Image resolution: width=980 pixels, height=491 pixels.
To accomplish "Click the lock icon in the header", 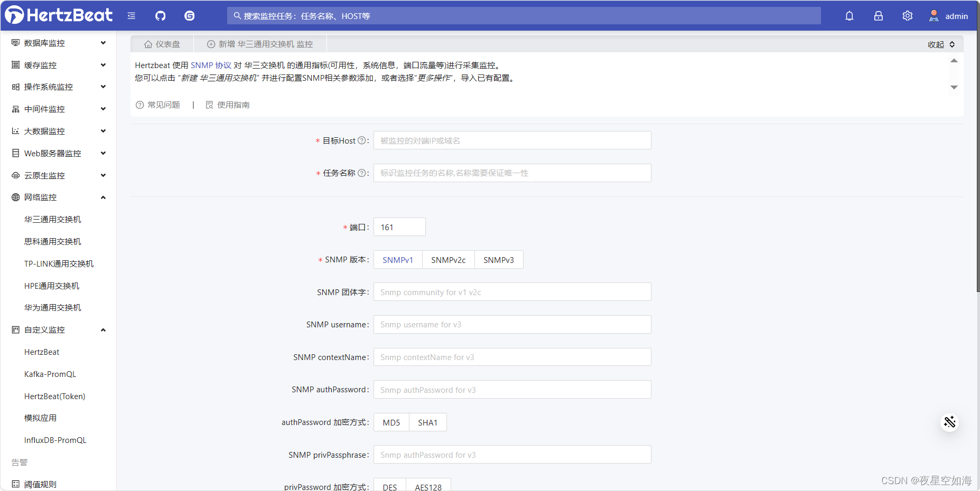I will click(x=878, y=15).
